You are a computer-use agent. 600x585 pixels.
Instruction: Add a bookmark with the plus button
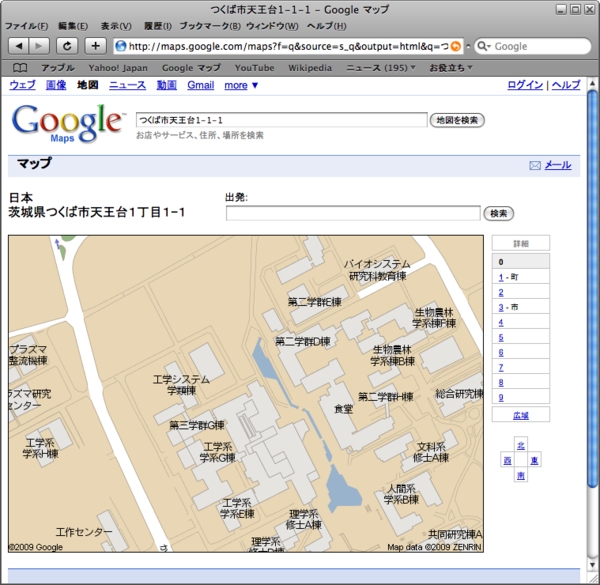[95, 46]
